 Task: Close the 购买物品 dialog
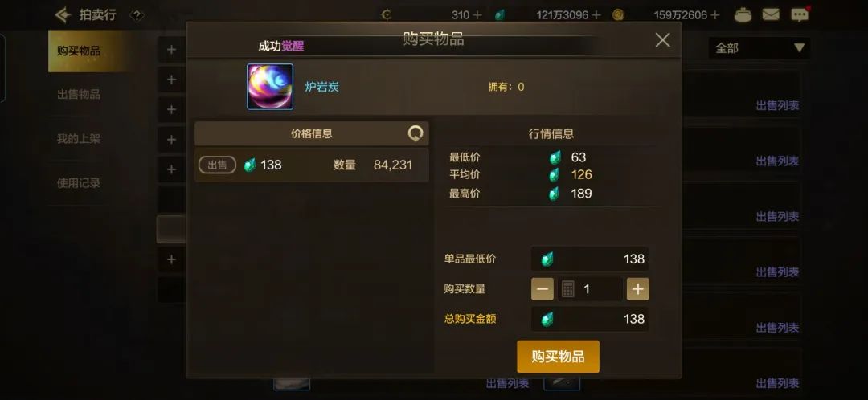(x=662, y=40)
